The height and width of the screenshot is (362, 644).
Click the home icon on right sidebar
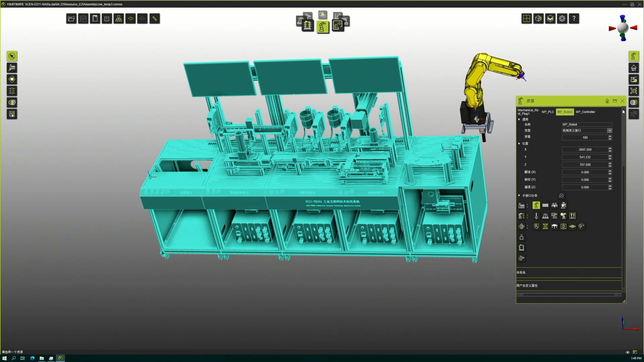pos(634,68)
